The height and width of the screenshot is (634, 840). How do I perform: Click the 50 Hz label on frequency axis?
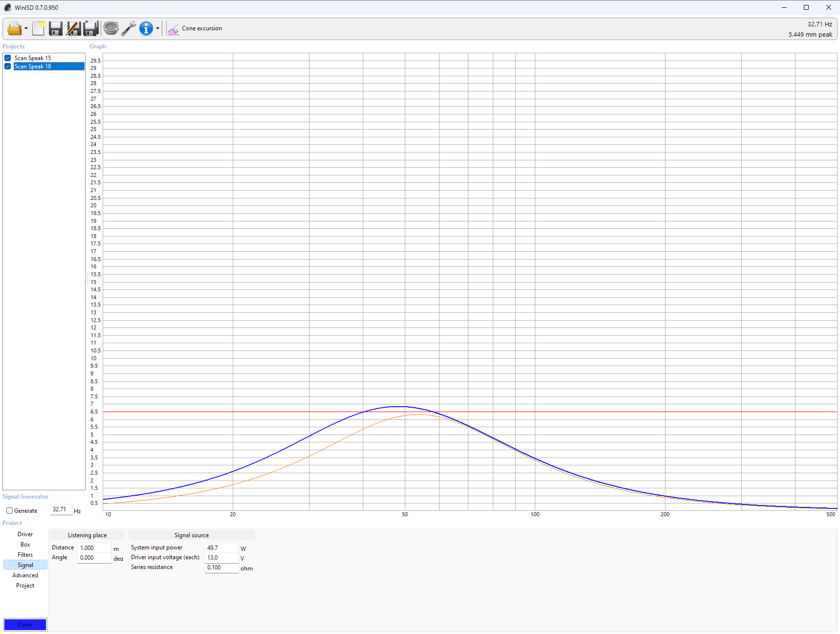[405, 514]
